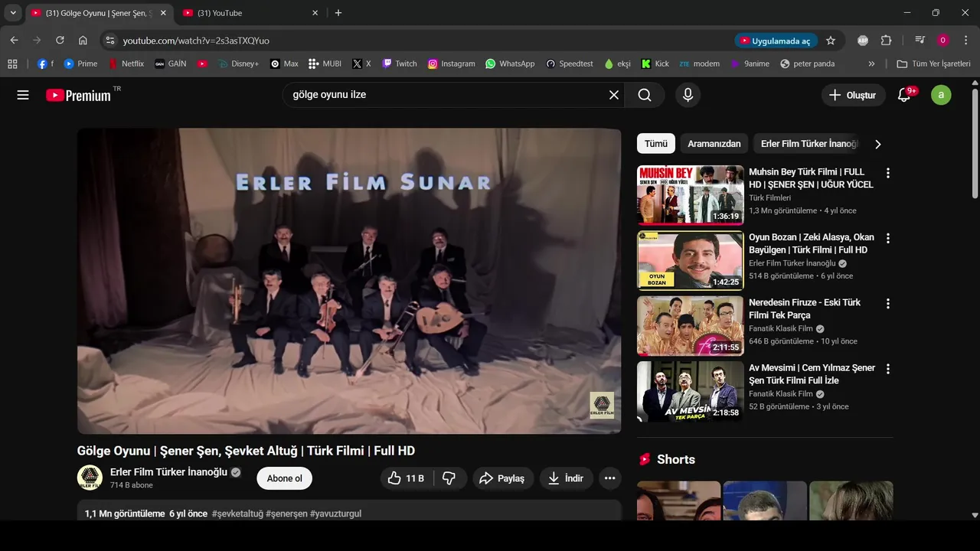This screenshot has height=551, width=980.
Task: Bookmark this page with star
Action: pyautogui.click(x=831, y=41)
